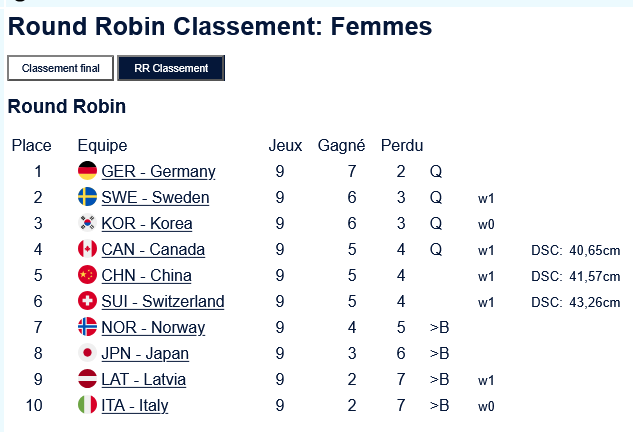Open the CAN - Canada team page
This screenshot has width=633, height=432.
coord(153,250)
